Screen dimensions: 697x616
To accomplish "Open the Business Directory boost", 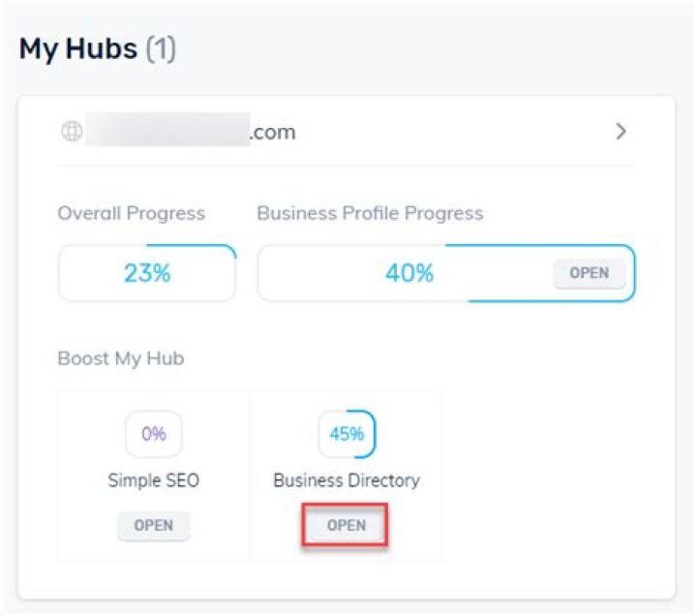I will click(x=347, y=525).
